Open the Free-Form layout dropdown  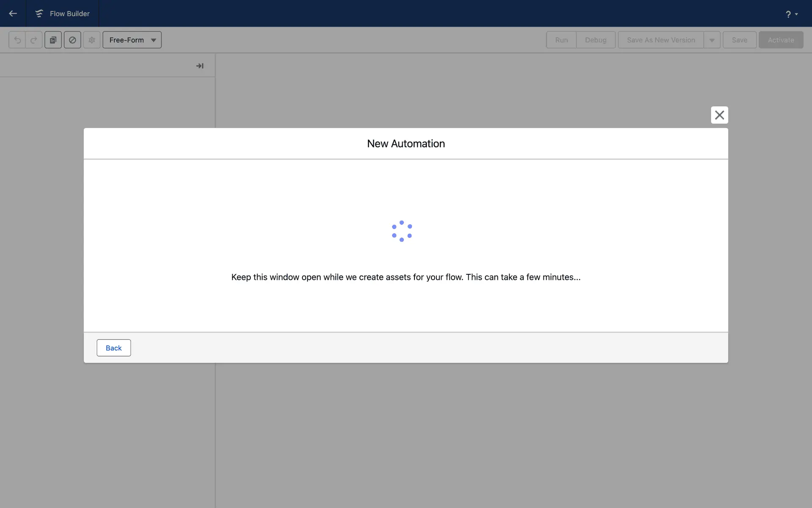point(132,40)
